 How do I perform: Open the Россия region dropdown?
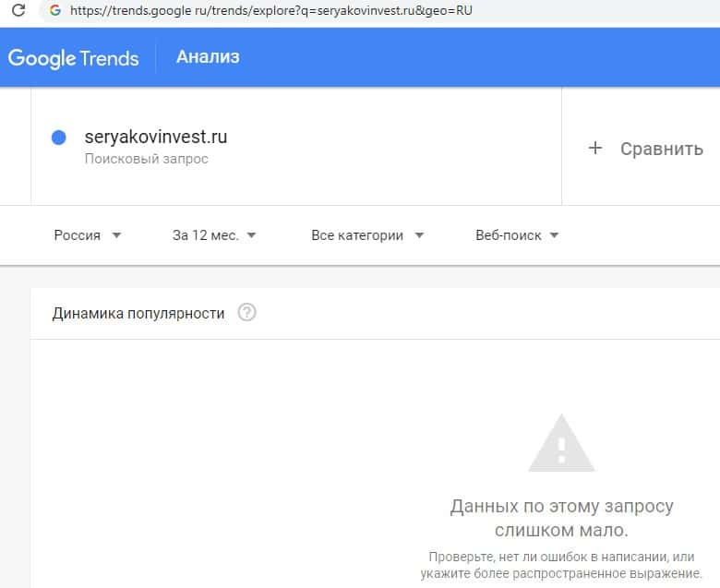(88, 235)
